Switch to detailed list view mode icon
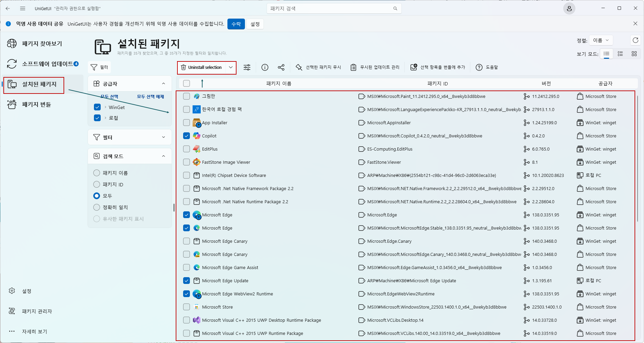 coord(620,54)
